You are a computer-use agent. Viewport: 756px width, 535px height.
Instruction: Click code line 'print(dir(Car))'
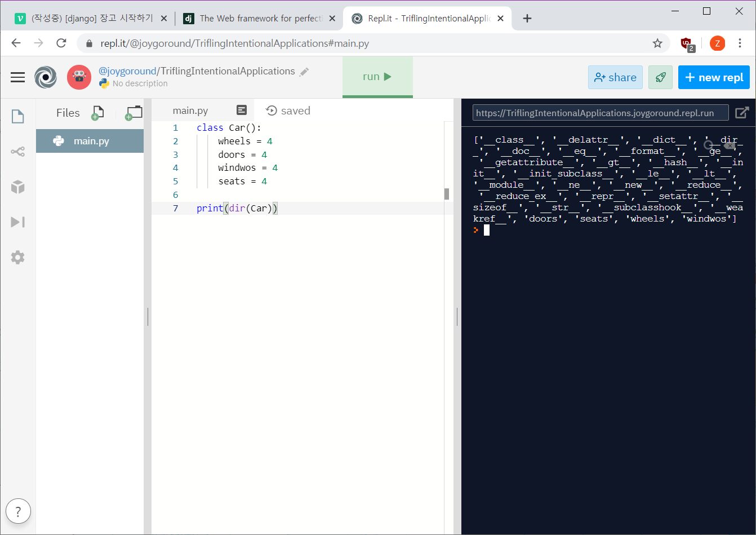pos(237,209)
